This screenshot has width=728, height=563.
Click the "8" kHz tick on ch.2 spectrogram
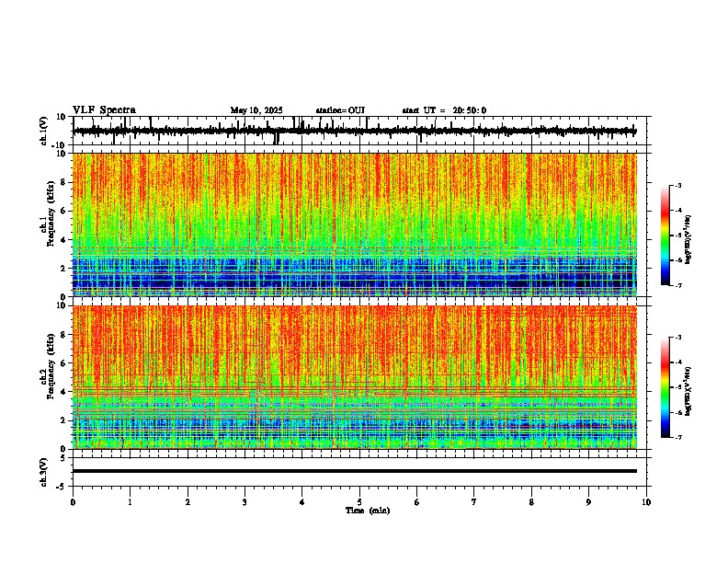tap(63, 335)
